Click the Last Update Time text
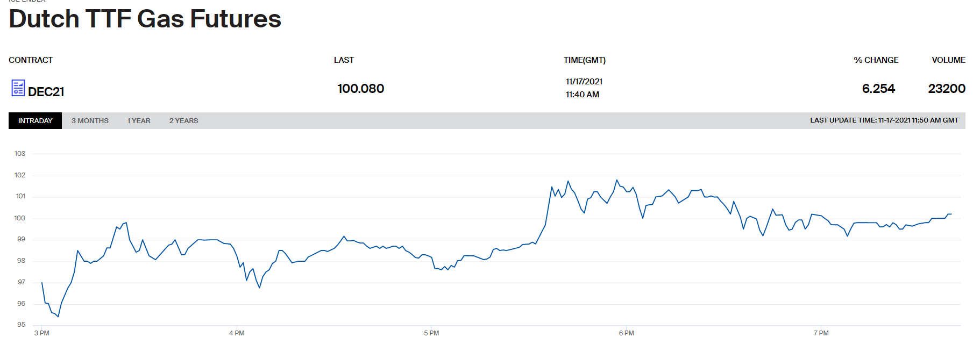The image size is (980, 344). [884, 120]
